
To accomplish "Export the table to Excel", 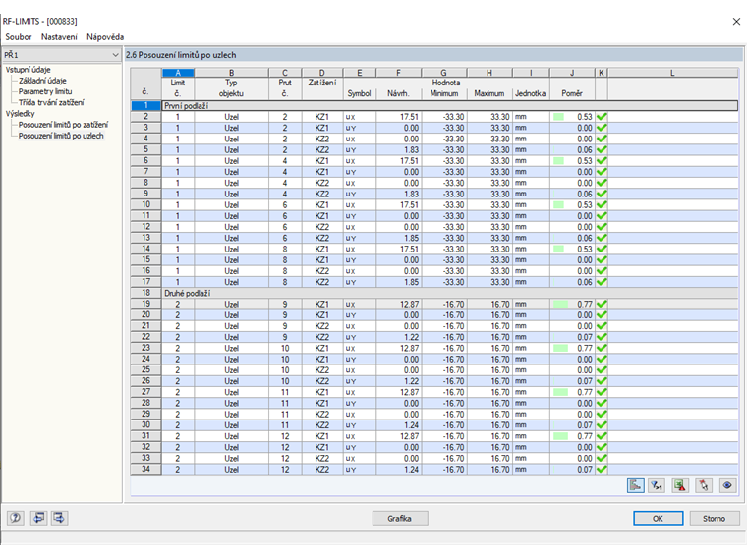I will tap(680, 485).
